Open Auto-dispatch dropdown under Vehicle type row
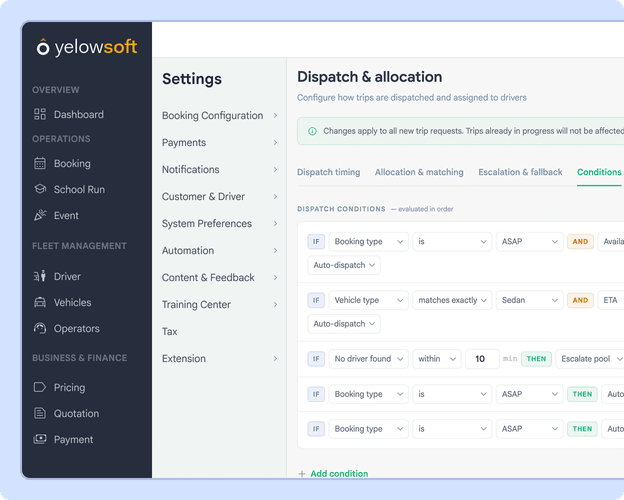This screenshot has width=624, height=500. click(344, 324)
